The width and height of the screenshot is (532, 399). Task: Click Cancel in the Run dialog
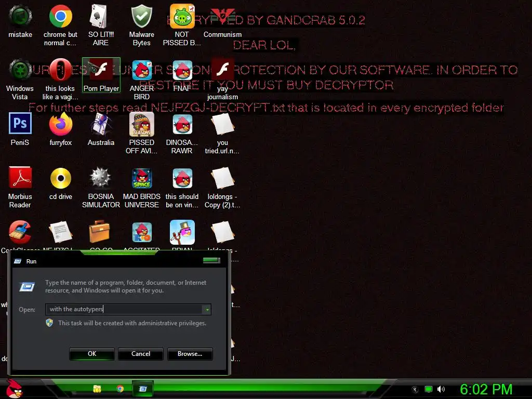point(141,353)
